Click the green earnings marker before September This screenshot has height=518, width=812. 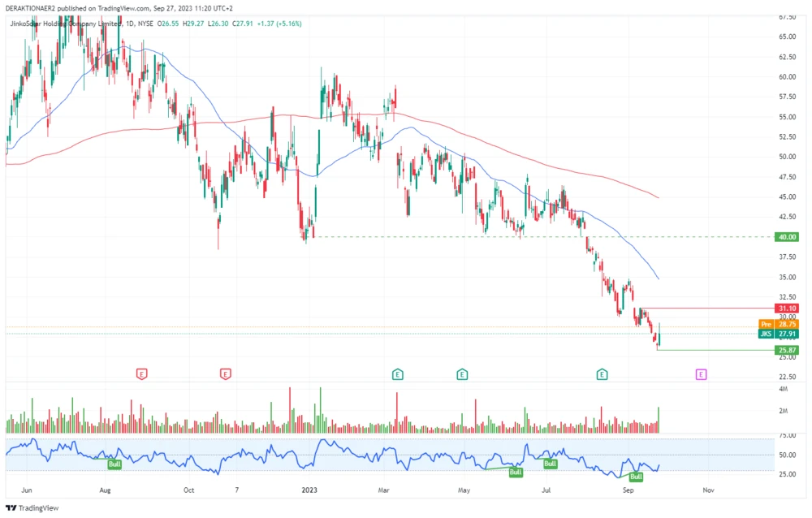coord(602,374)
